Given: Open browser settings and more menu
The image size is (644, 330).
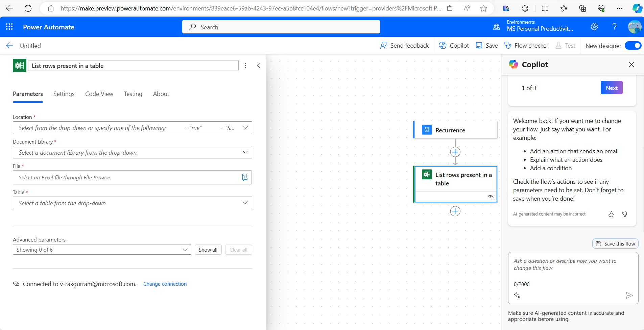Looking at the screenshot, I should pyautogui.click(x=620, y=8).
